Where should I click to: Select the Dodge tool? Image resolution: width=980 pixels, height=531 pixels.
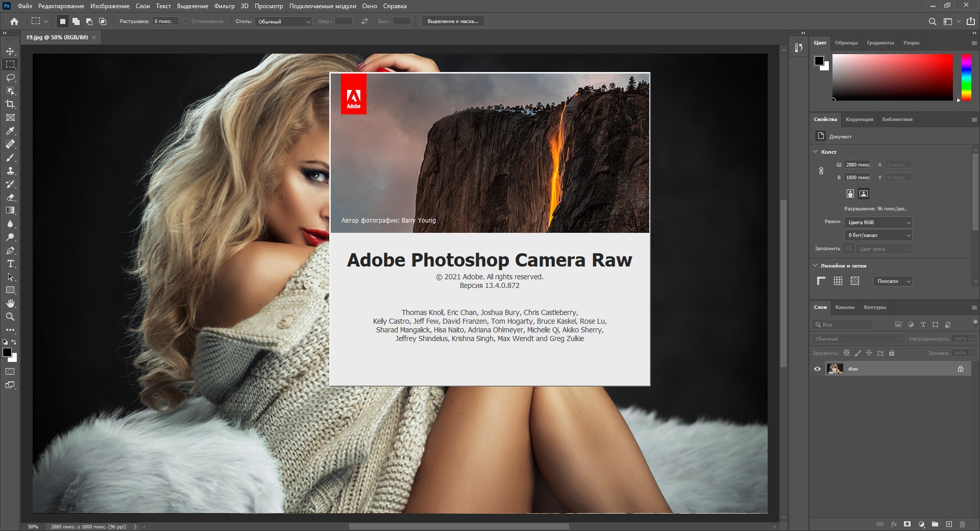(10, 237)
